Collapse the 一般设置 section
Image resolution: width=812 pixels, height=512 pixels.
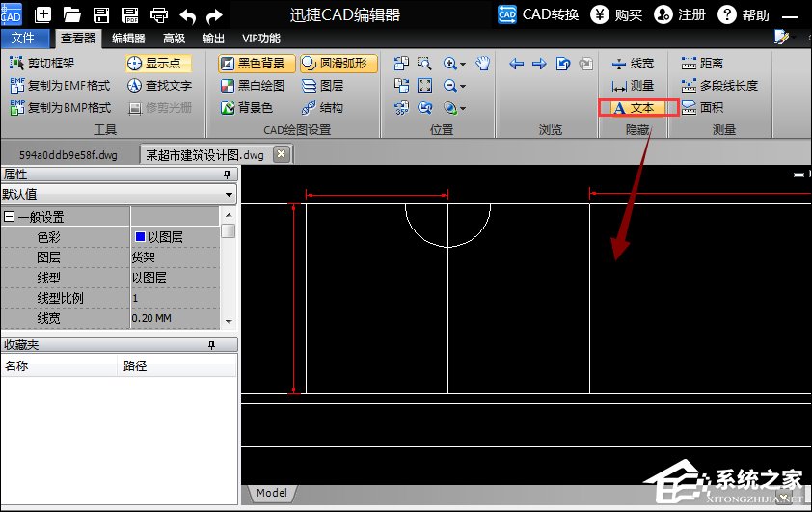coord(9,216)
